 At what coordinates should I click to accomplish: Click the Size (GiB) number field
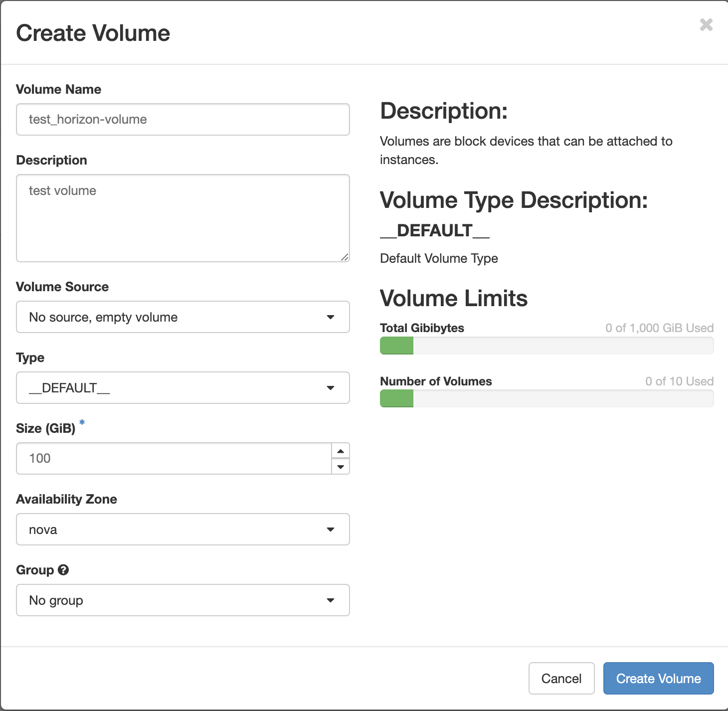coord(175,459)
